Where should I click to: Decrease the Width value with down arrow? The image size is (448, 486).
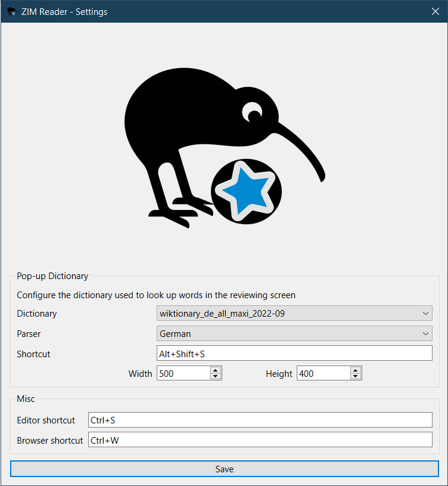(216, 377)
